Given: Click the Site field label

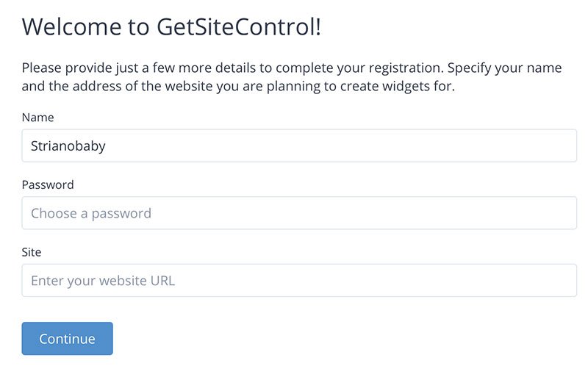Looking at the screenshot, I should pos(32,252).
